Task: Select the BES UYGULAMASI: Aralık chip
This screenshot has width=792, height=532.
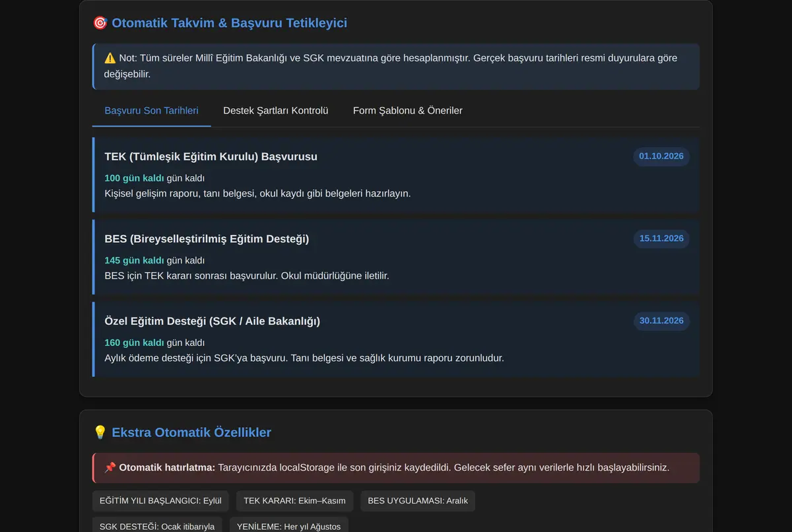Action: tap(418, 501)
